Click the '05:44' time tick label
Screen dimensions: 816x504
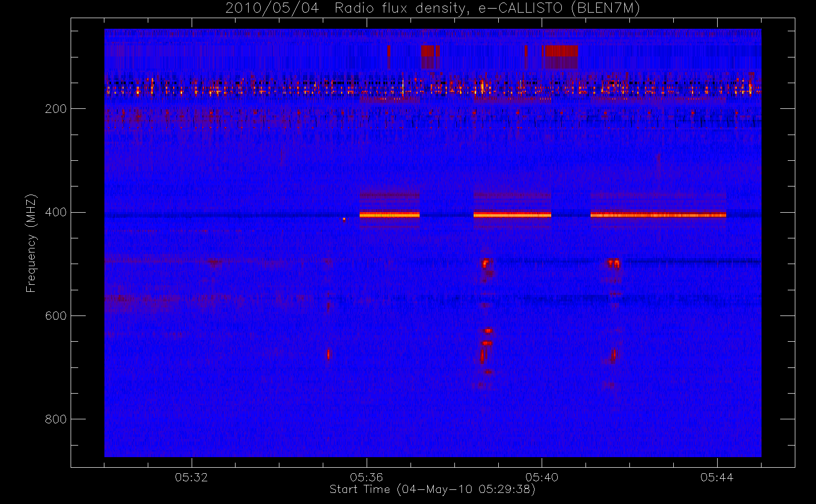tap(717, 477)
